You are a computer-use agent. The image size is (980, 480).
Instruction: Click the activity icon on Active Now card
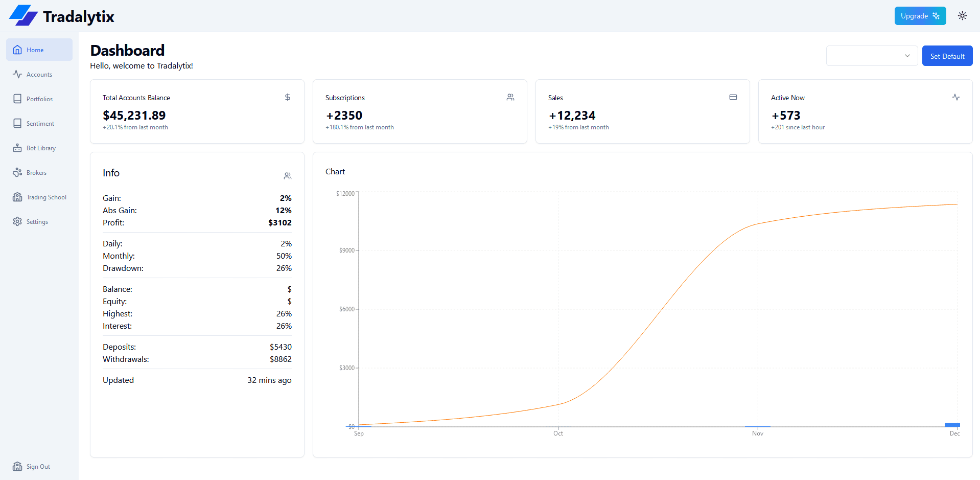956,97
